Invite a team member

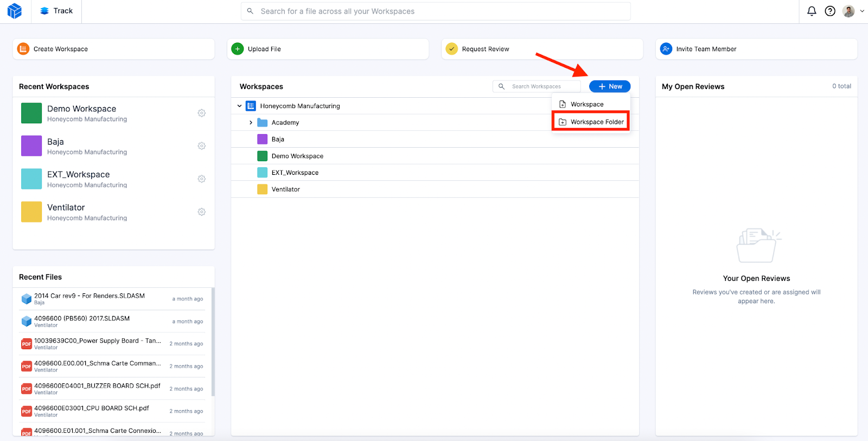[x=756, y=49]
